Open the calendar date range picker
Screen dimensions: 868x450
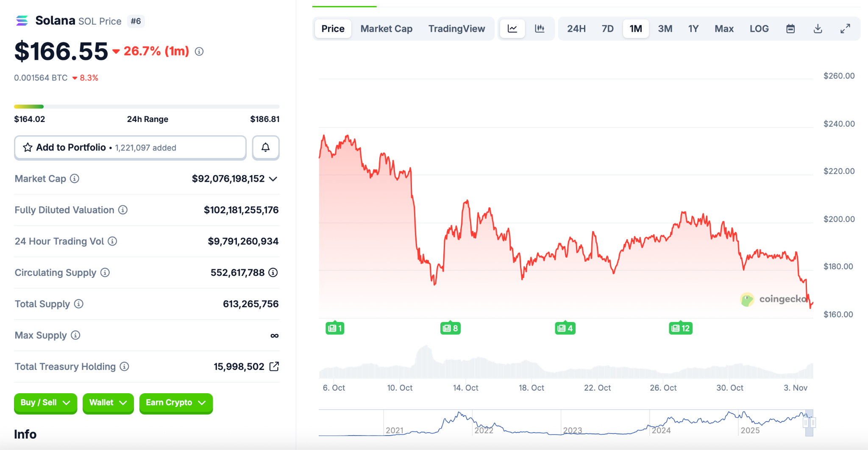[790, 29]
